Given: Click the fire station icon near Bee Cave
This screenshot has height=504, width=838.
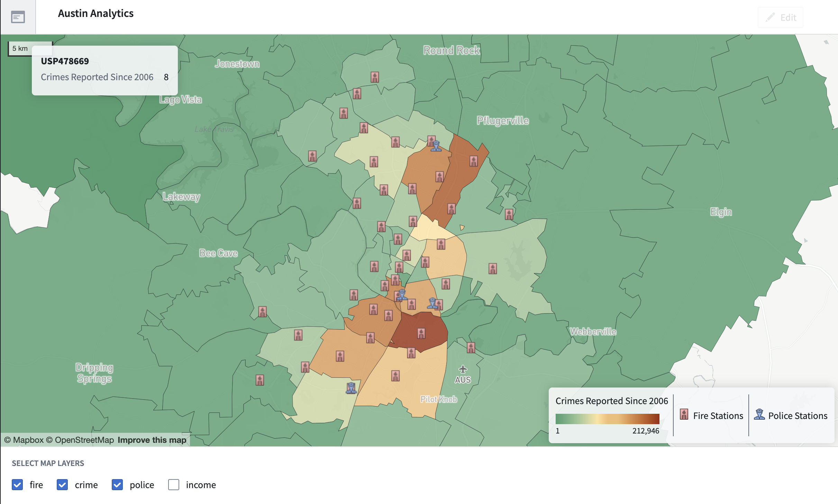Looking at the screenshot, I should tap(263, 312).
